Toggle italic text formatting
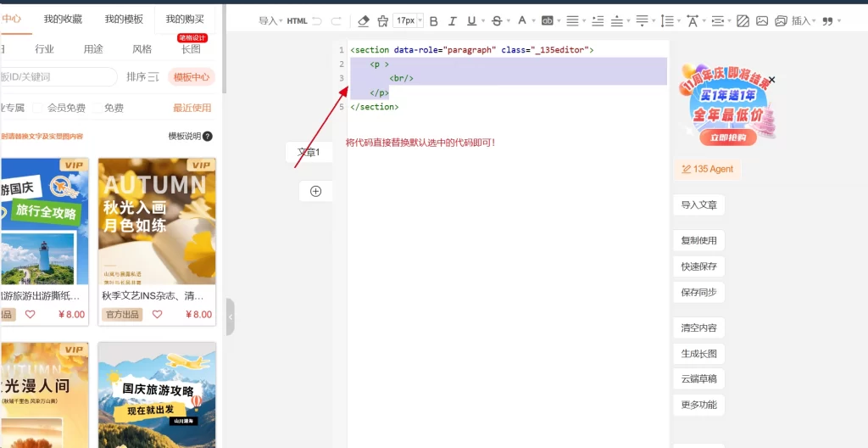The height and width of the screenshot is (448, 868). click(x=453, y=20)
